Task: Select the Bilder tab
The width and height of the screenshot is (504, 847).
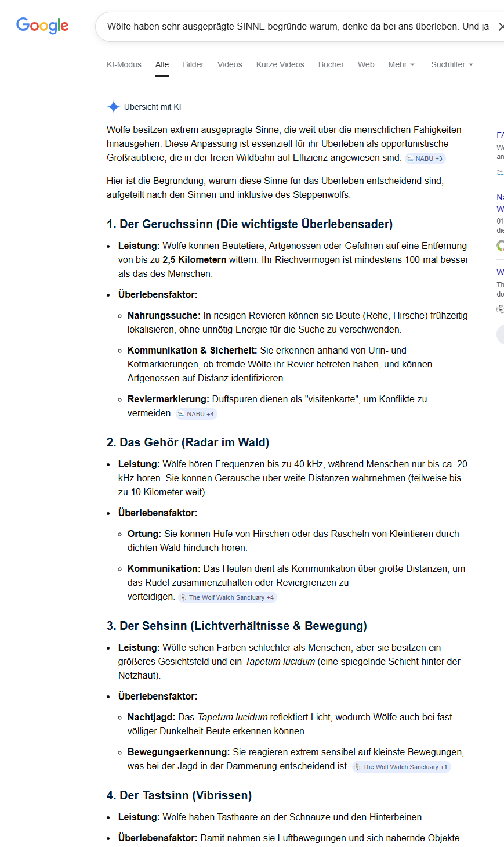Action: click(193, 64)
